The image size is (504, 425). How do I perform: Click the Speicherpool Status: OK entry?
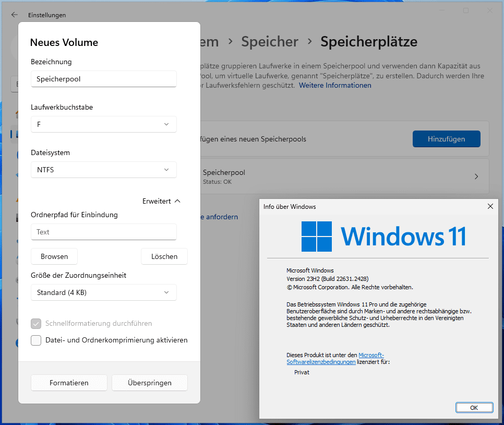(x=344, y=176)
